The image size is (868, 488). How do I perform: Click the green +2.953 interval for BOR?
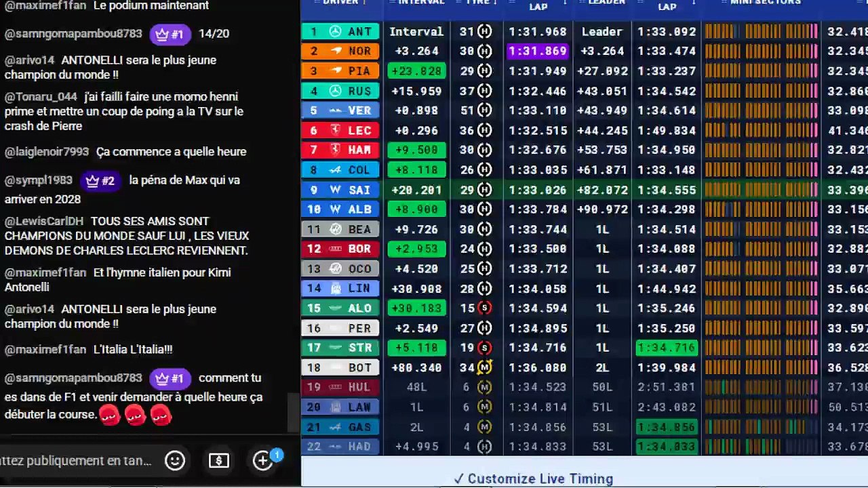[x=416, y=249]
